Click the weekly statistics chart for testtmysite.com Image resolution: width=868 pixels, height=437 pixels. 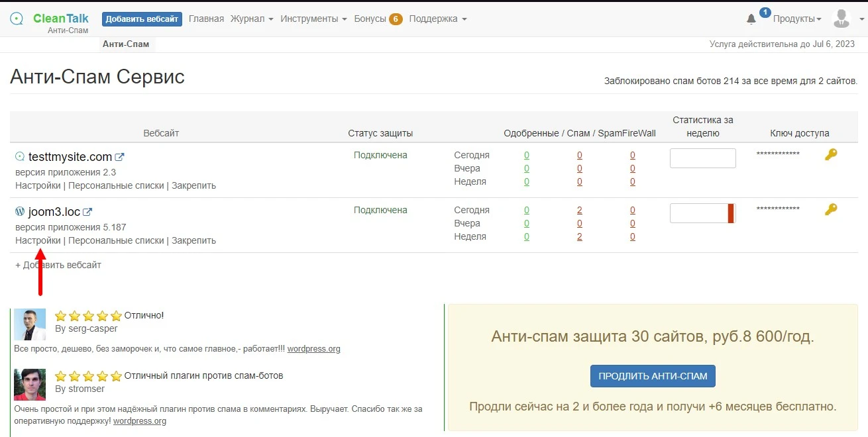click(703, 158)
